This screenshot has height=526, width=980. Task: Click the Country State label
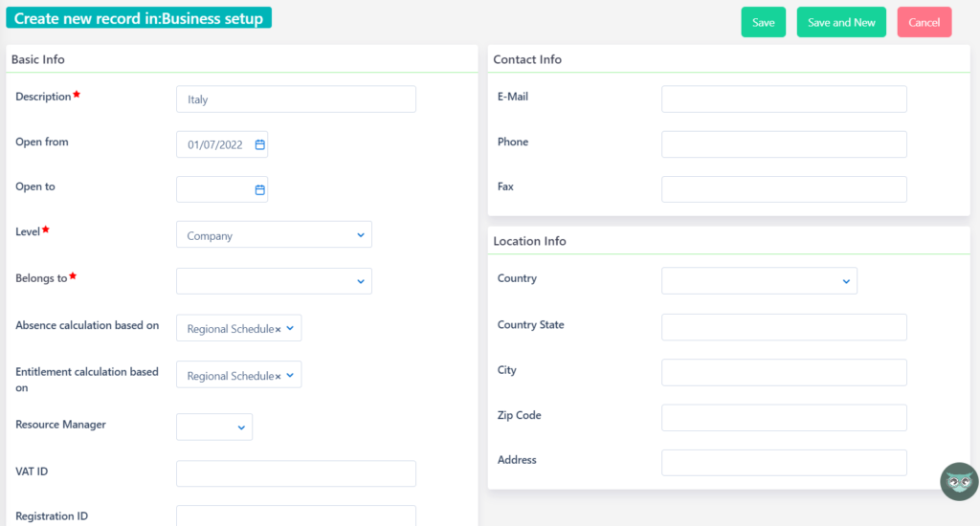(x=530, y=325)
